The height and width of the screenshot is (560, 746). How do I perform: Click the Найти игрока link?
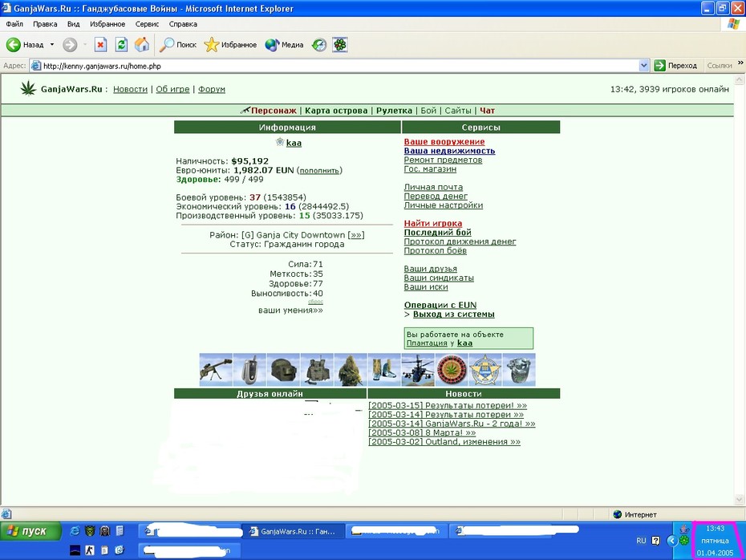433,223
